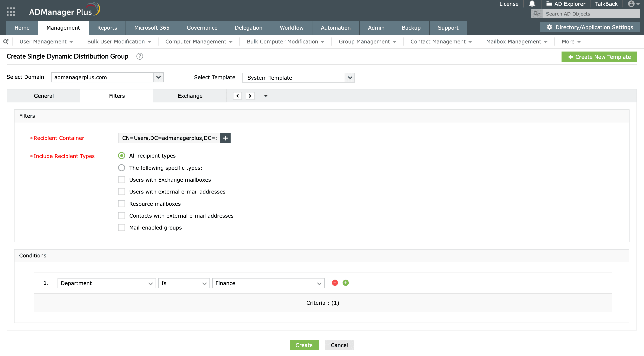Open the Backup tab

coord(411,28)
